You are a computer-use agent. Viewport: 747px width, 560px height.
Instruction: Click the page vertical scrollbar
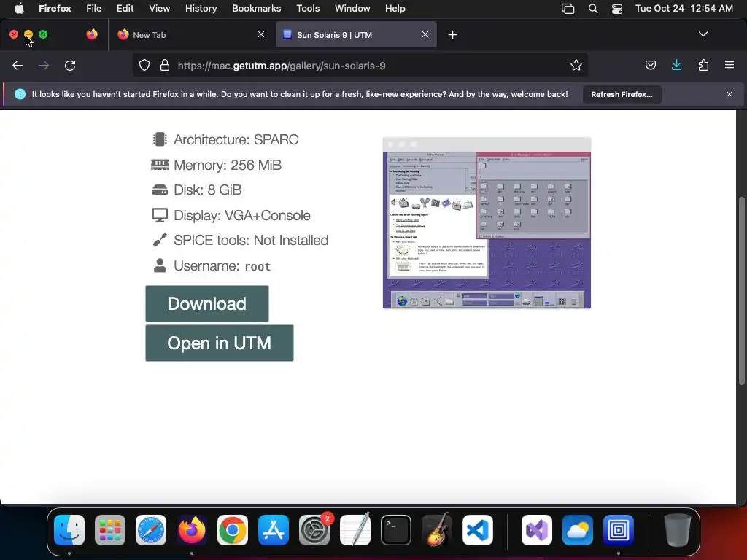(x=741, y=290)
